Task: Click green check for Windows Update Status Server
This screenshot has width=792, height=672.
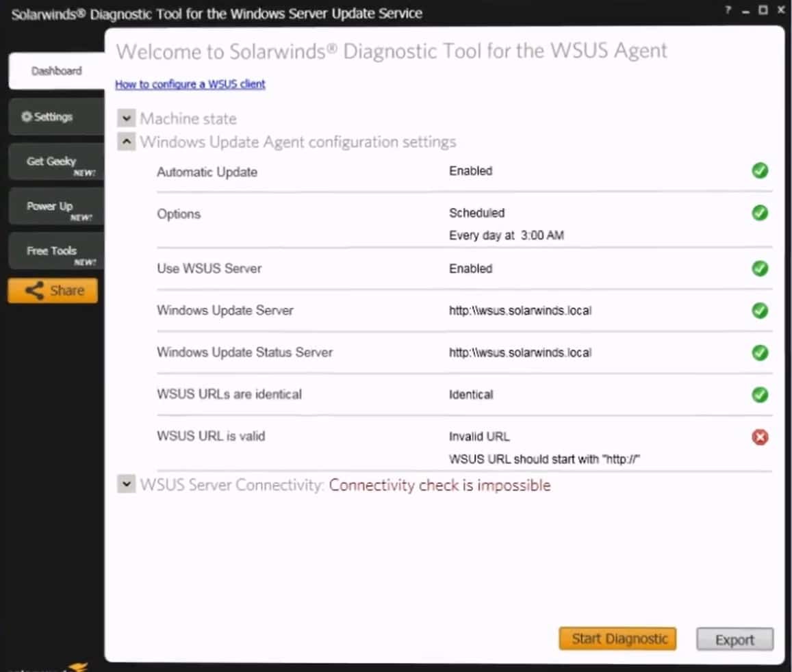Action: 760,352
